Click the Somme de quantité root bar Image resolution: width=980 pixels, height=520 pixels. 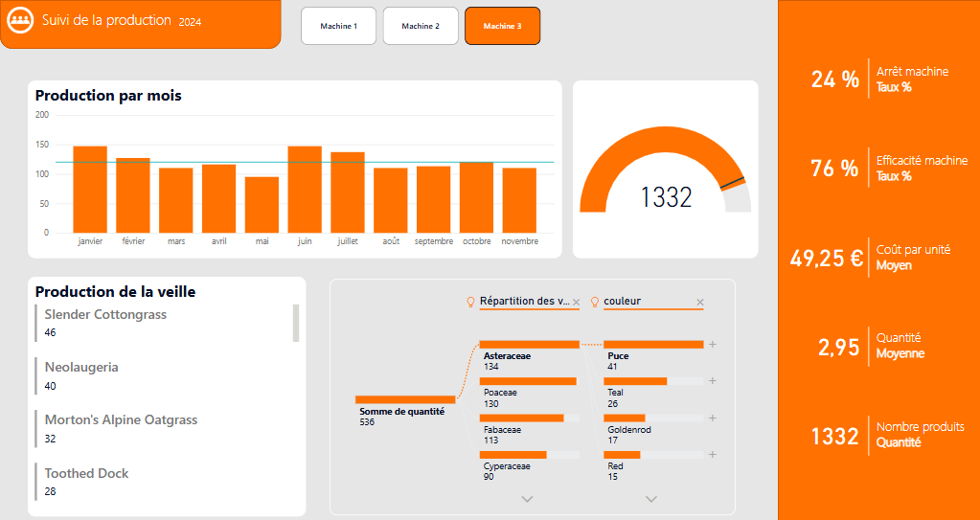point(404,399)
